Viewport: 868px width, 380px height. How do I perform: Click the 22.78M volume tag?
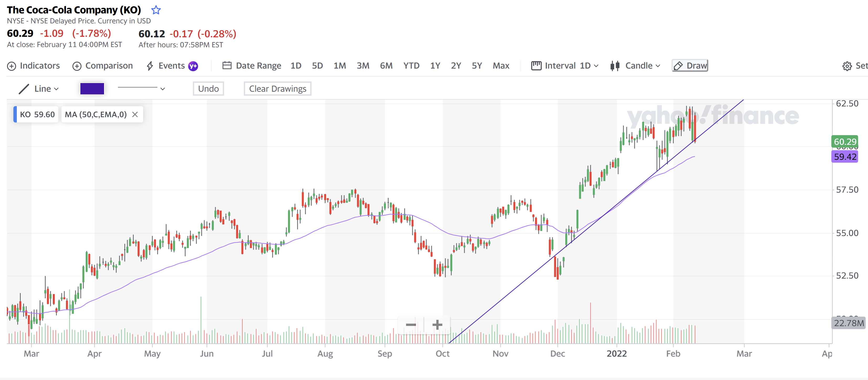coord(849,323)
